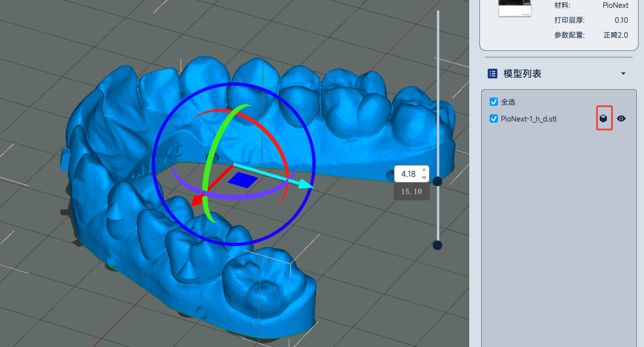
Task: Click the upper handle of the layer slider
Action: (x=438, y=181)
